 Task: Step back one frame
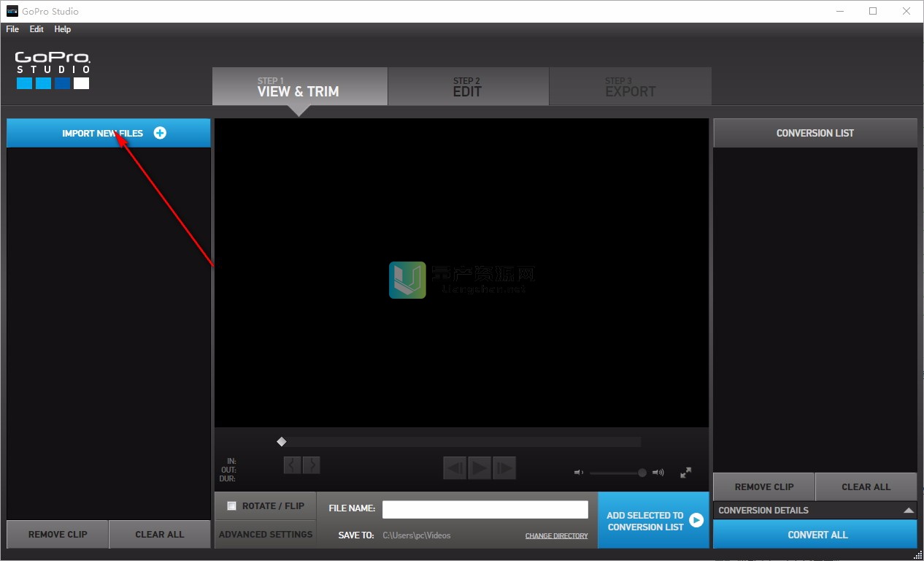(x=455, y=468)
